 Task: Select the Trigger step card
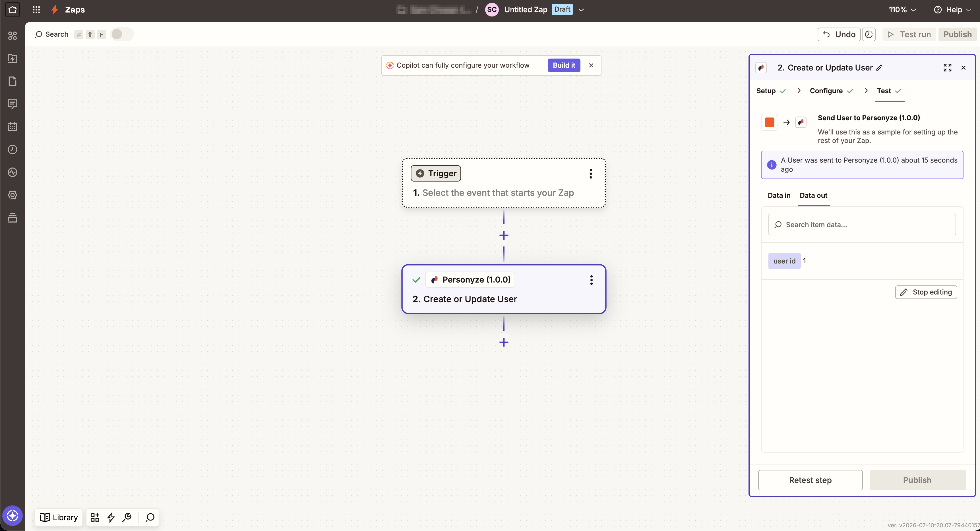(x=504, y=183)
